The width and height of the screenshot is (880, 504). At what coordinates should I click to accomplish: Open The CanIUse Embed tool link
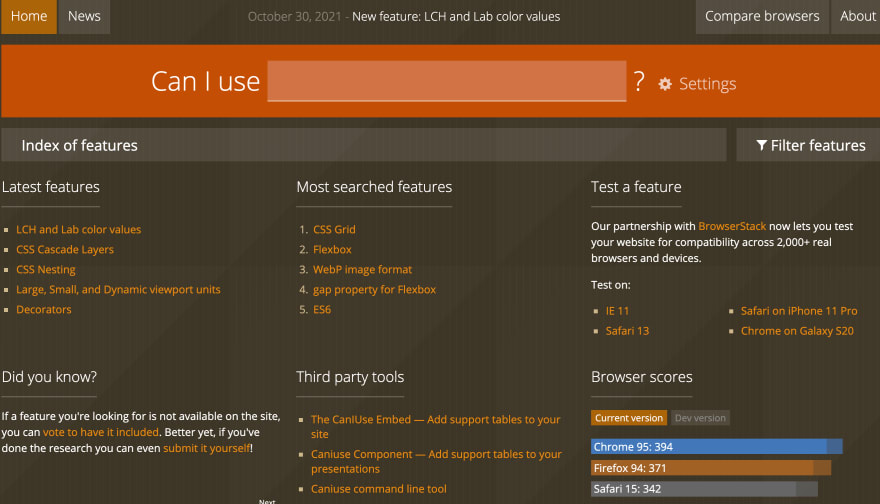[x=436, y=427]
